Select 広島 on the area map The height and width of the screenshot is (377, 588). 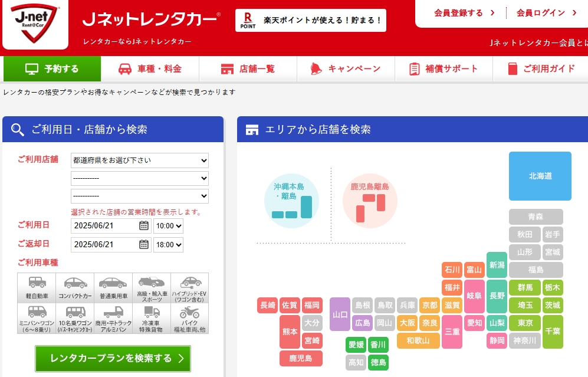click(362, 323)
